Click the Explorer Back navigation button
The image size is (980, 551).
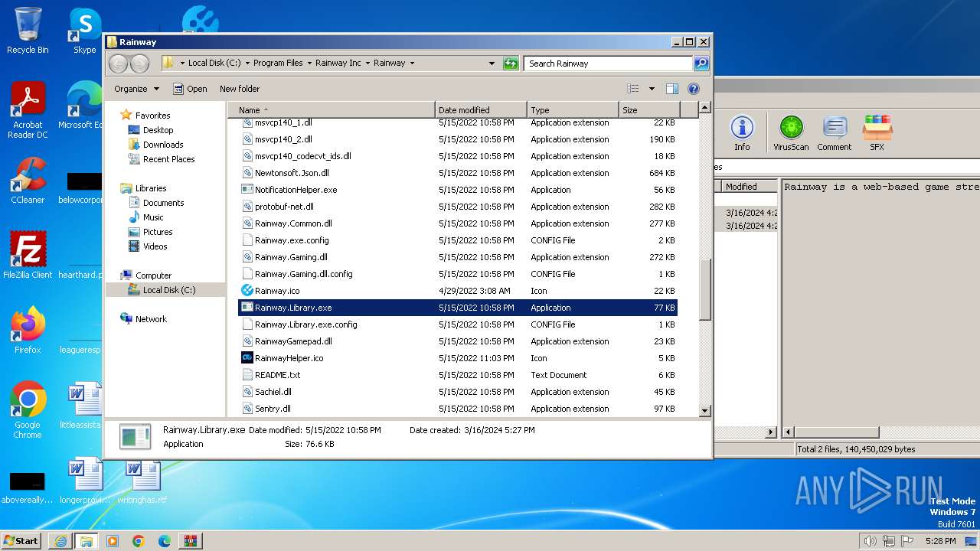click(x=118, y=64)
